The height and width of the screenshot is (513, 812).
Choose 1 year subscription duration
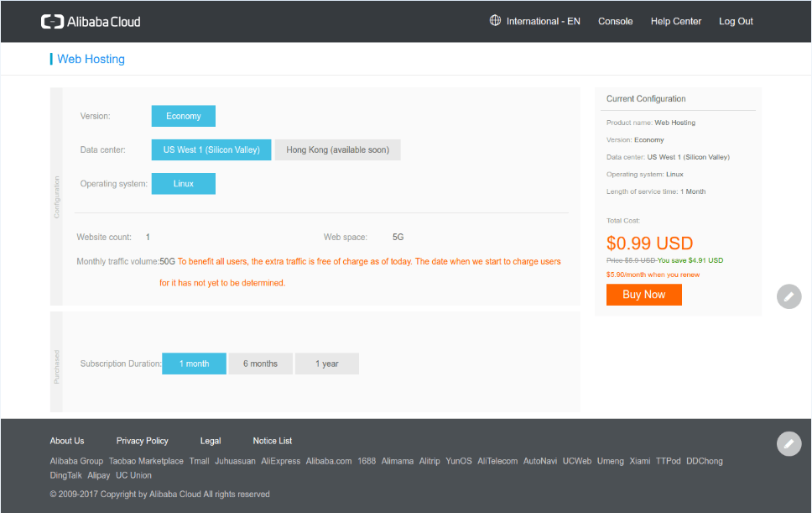327,364
